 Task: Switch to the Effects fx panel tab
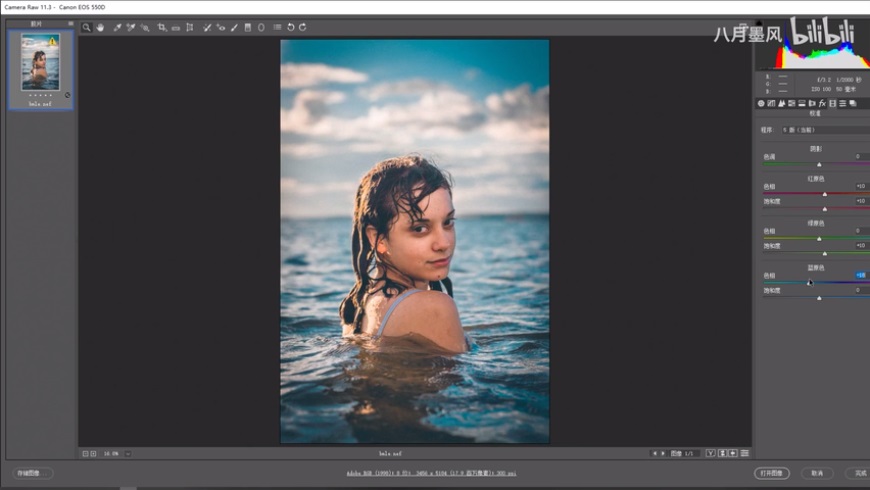[x=822, y=103]
